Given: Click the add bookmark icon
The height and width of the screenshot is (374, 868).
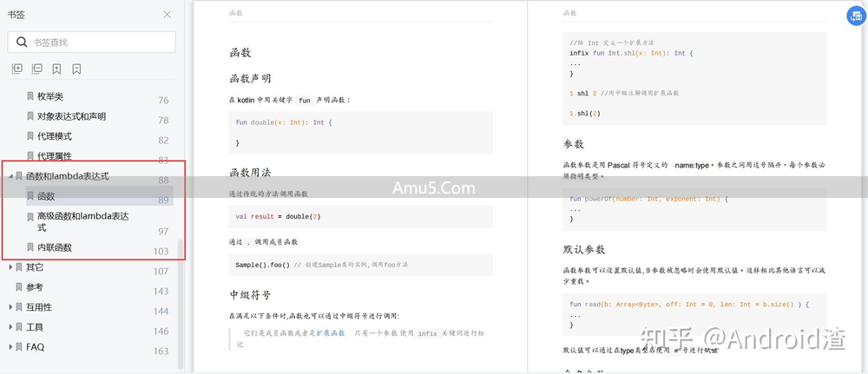Looking at the screenshot, I should [x=56, y=69].
